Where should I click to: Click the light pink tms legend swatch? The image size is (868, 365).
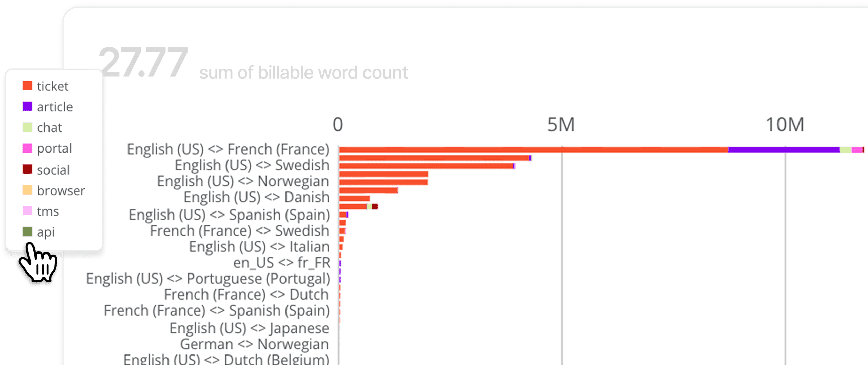pos(27,211)
